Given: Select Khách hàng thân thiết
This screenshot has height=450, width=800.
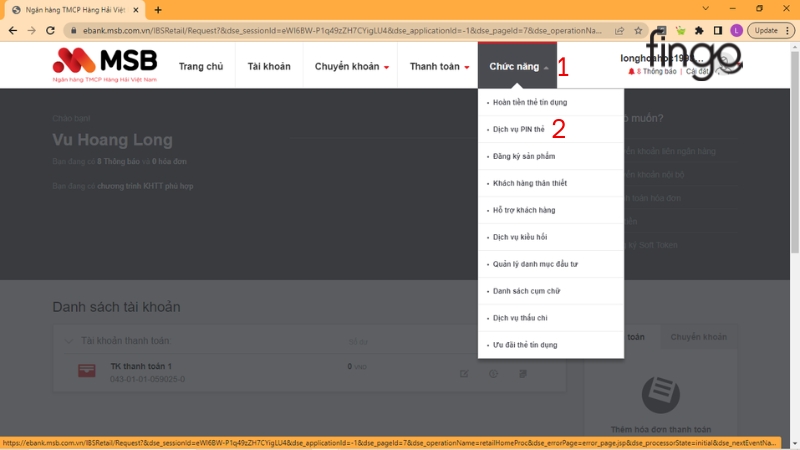Looking at the screenshot, I should (x=551, y=183).
